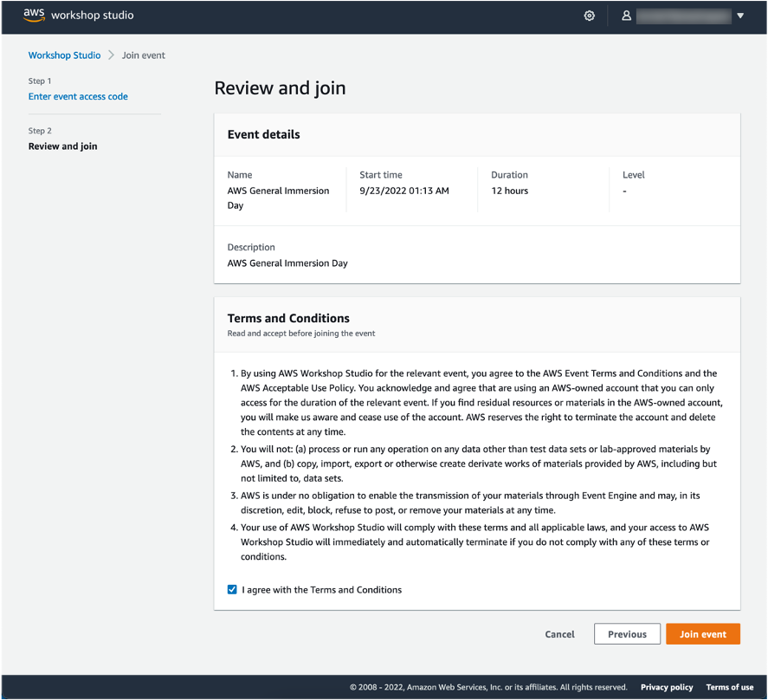Image resolution: width=768 pixels, height=700 pixels.
Task: Expand the user account dropdown arrow
Action: (x=740, y=16)
